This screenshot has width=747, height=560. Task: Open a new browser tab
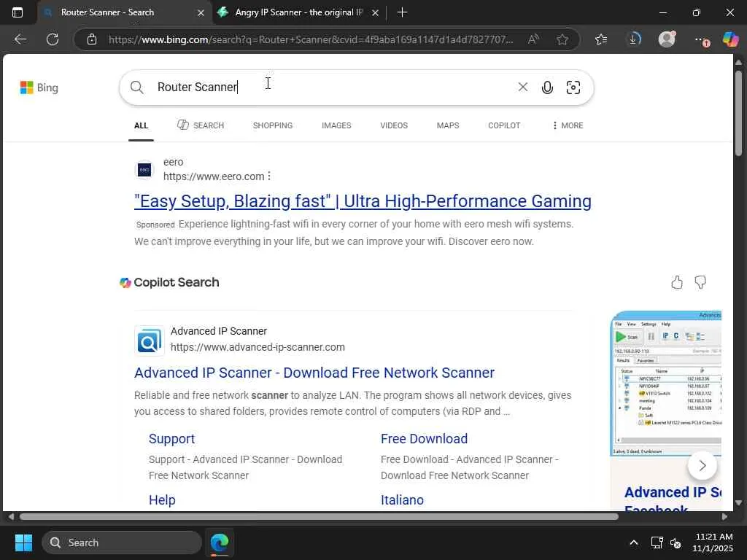[x=402, y=12]
